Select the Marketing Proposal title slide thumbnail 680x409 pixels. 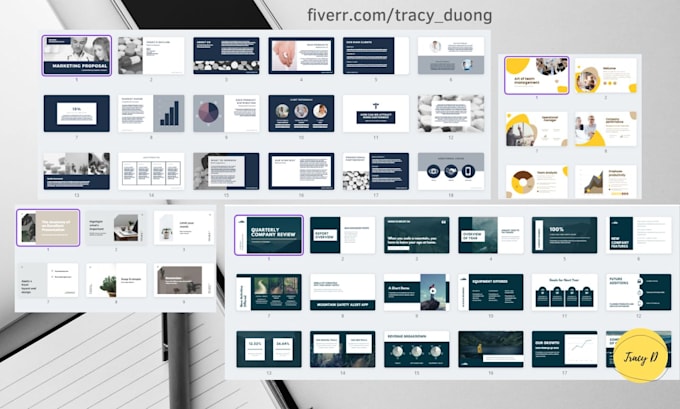pos(77,56)
